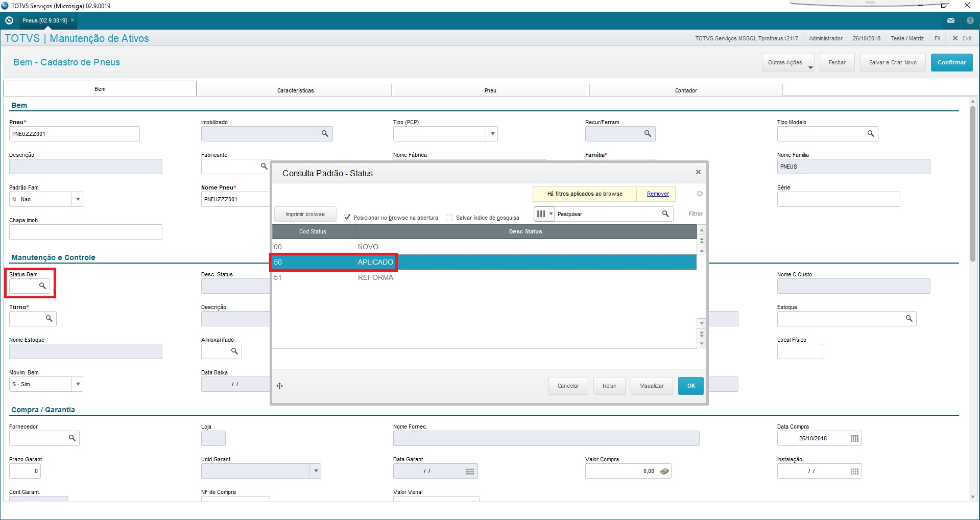Click Cancelar in the Status dialog
This screenshot has width=980, height=520.
(568, 386)
